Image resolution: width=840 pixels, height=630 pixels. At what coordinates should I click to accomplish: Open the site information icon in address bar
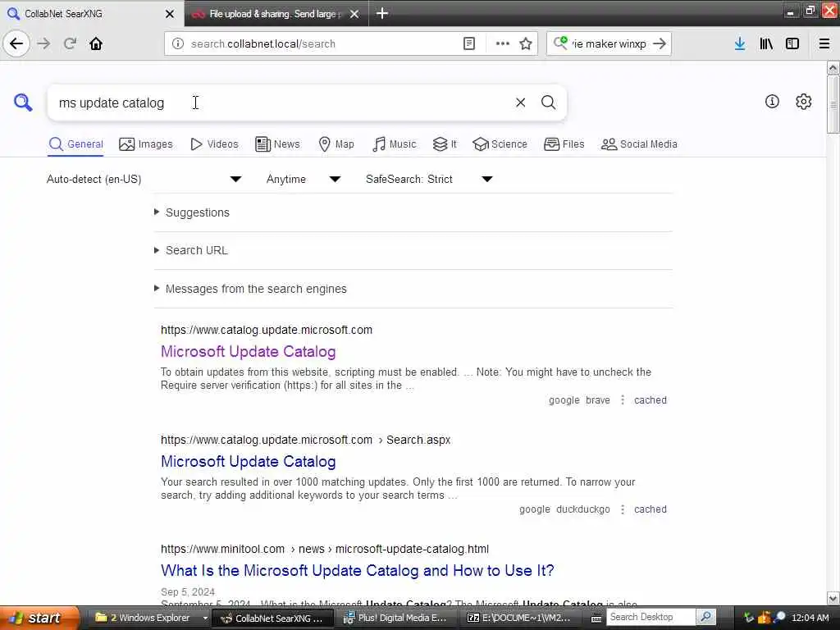pos(178,43)
